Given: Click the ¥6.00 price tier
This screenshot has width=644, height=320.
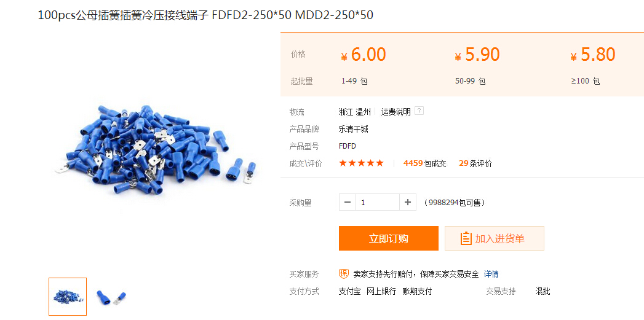Looking at the screenshot, I should pos(364,55).
